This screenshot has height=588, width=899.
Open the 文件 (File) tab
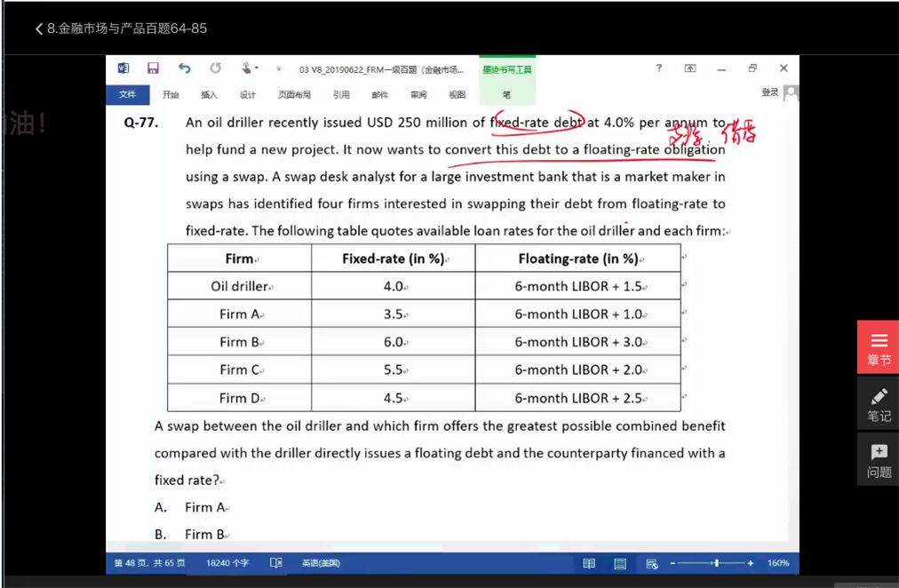click(x=127, y=94)
